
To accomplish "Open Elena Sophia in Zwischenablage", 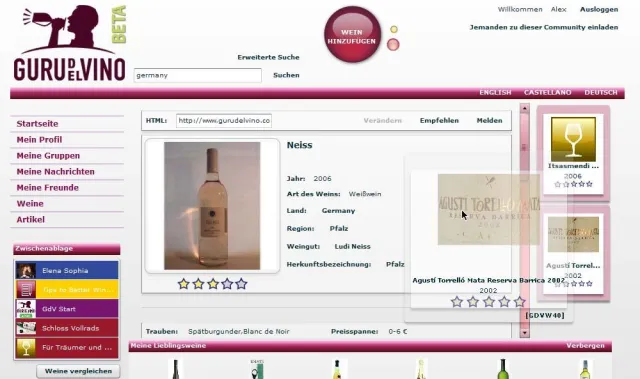I will 67,270.
